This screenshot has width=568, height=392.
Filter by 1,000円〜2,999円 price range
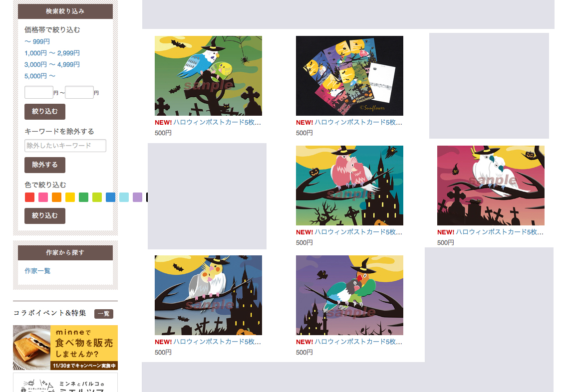52,53
